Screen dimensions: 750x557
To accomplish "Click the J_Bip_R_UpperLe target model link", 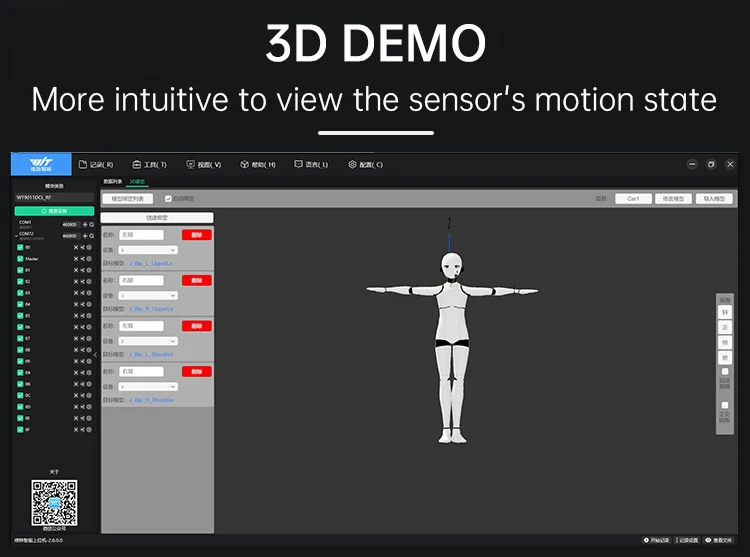I will (x=151, y=309).
